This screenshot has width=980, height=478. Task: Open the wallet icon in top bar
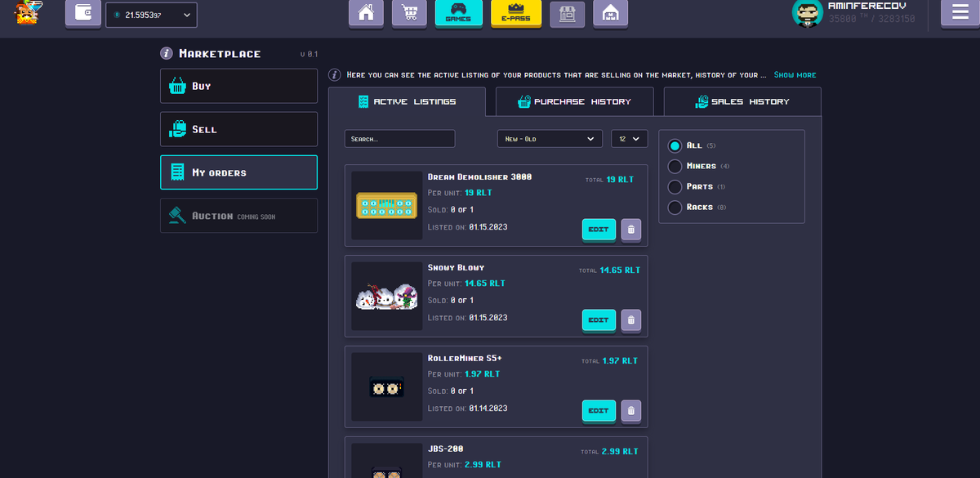(82, 13)
